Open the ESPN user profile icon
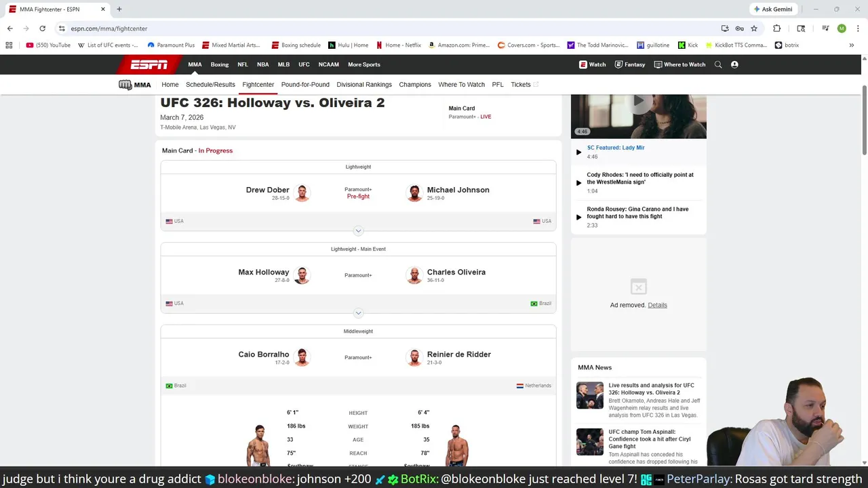The width and height of the screenshot is (868, 488). [x=734, y=64]
